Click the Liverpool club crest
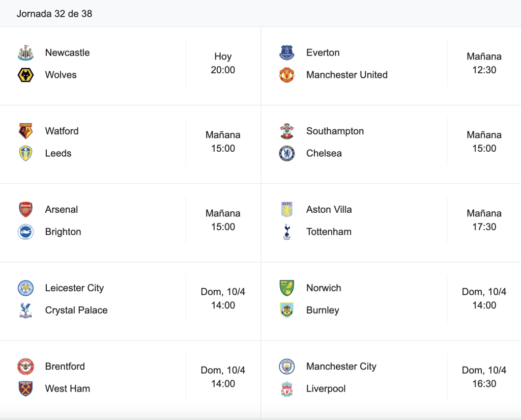This screenshot has height=420, width=521. pyautogui.click(x=287, y=389)
